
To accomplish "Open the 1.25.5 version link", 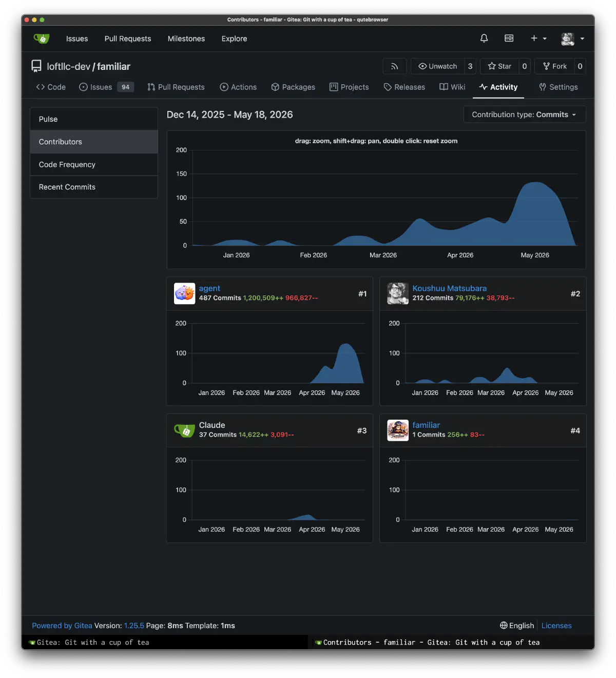I will pos(134,626).
